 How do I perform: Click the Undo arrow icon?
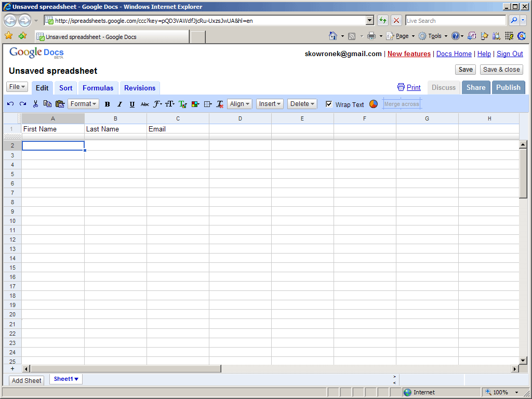[x=10, y=104]
